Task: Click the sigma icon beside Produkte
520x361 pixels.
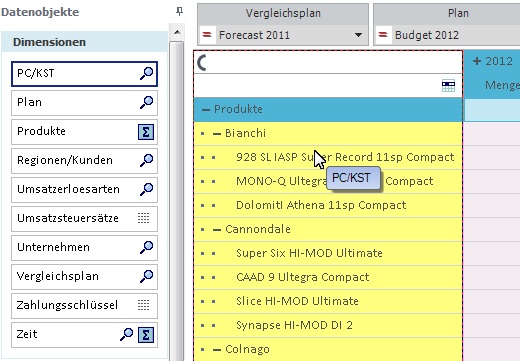Action: click(146, 132)
